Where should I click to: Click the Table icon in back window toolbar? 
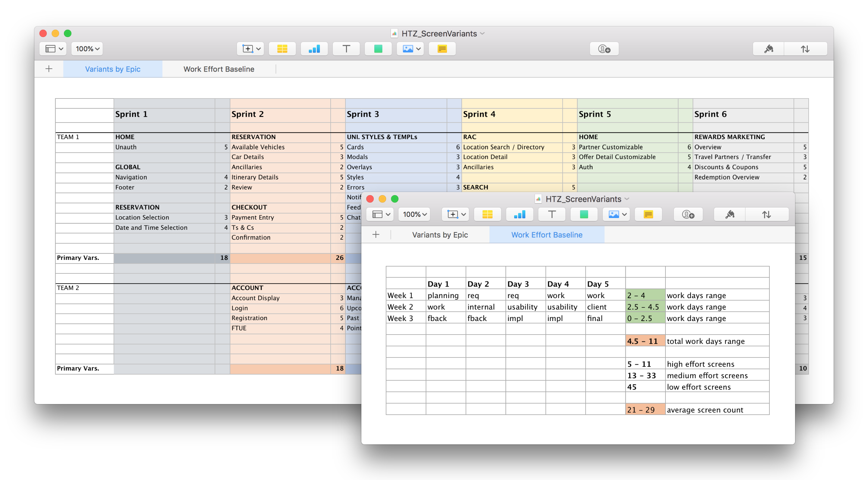pyautogui.click(x=282, y=49)
